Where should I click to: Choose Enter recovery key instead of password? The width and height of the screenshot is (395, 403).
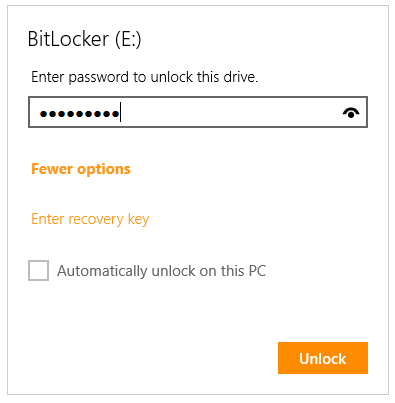(90, 219)
